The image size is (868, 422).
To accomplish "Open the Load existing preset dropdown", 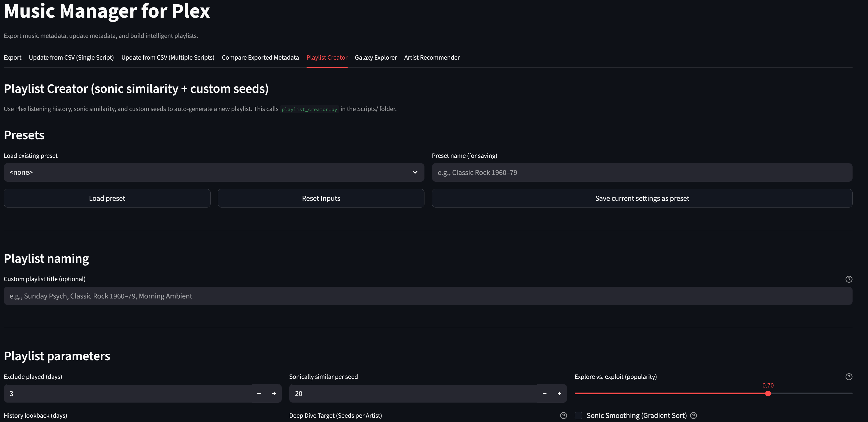I will click(x=214, y=173).
